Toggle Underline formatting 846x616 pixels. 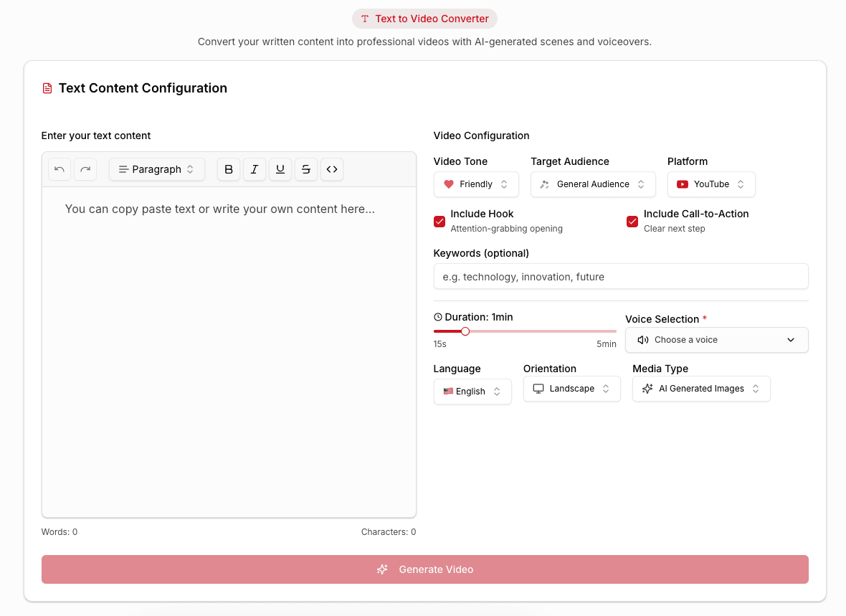[x=280, y=169]
